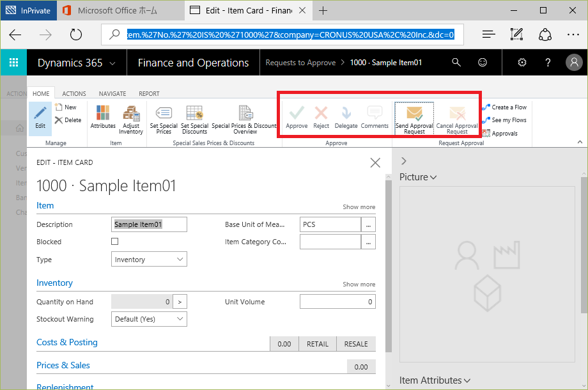Collapse the ribbon with the up chevron
Viewport: 588px width, 390px height.
coord(580,142)
